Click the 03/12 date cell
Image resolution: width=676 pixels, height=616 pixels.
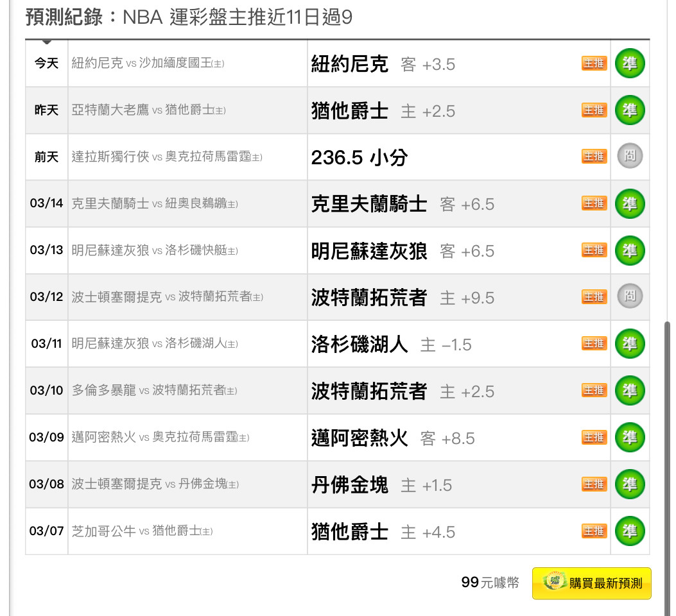(47, 297)
